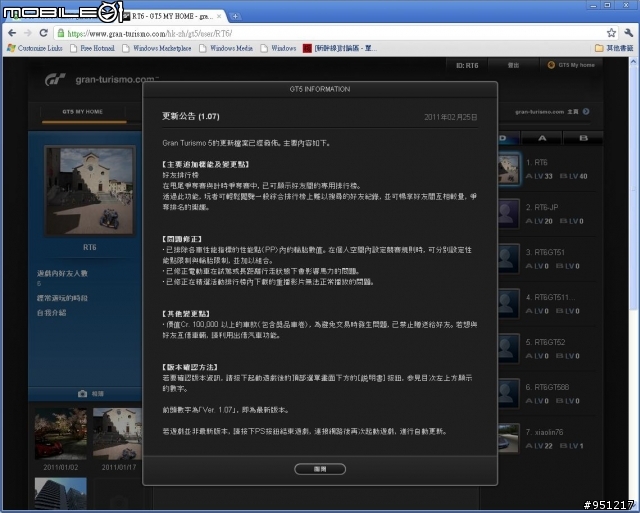Screen dimensions: 640x513
Task: Open a new tab with plus button
Action: (x=236, y=16)
